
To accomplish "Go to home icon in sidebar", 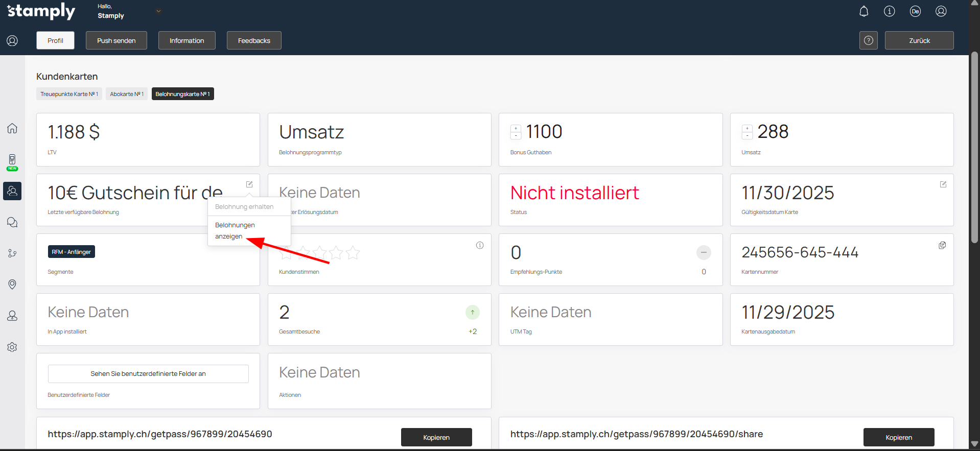I will 12,128.
